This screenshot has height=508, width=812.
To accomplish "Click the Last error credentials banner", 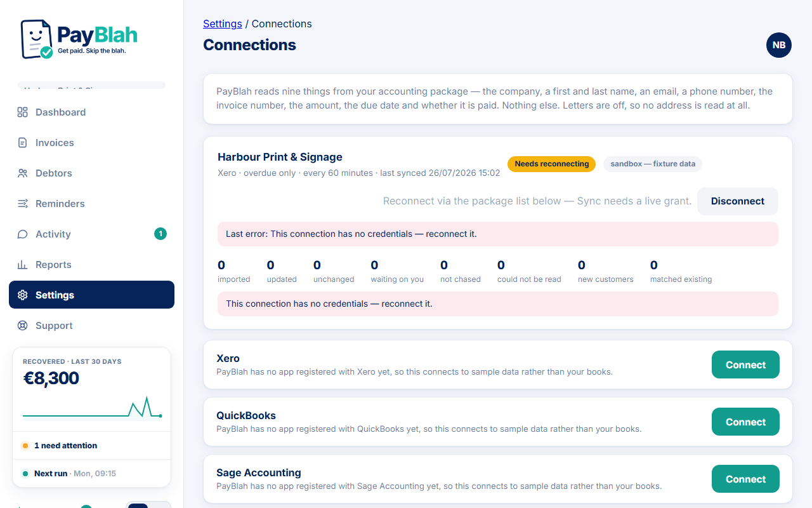I will [x=498, y=234].
